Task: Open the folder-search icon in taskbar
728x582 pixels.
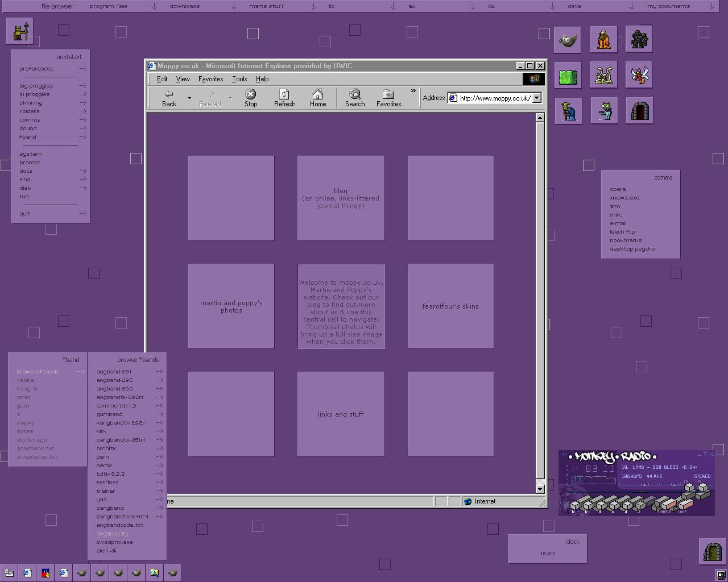Action: pyautogui.click(x=154, y=573)
